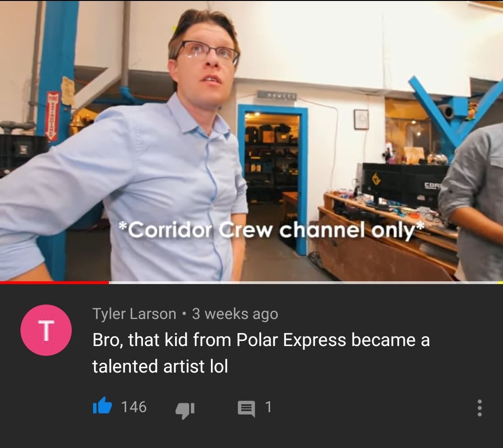
Task: Click the Polar Express comment text
Action: [x=261, y=353]
